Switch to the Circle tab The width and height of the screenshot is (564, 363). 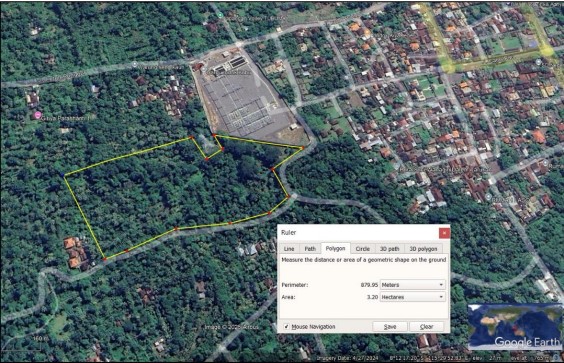363,249
